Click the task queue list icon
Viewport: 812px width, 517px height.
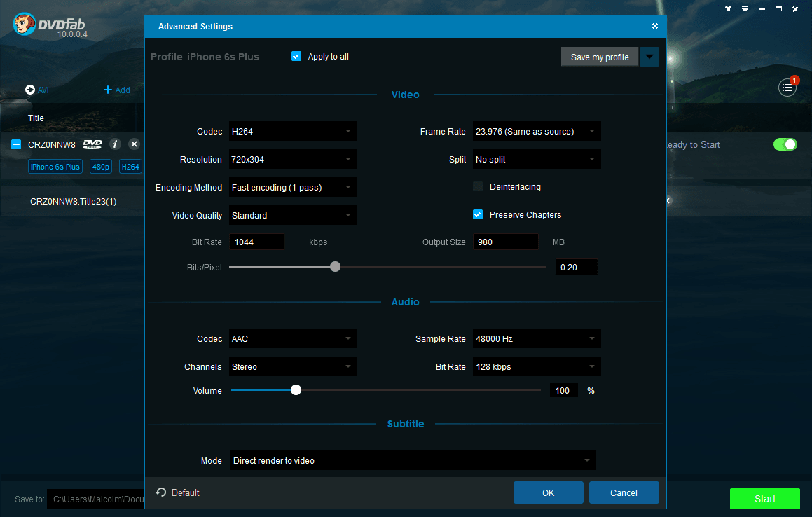click(787, 88)
